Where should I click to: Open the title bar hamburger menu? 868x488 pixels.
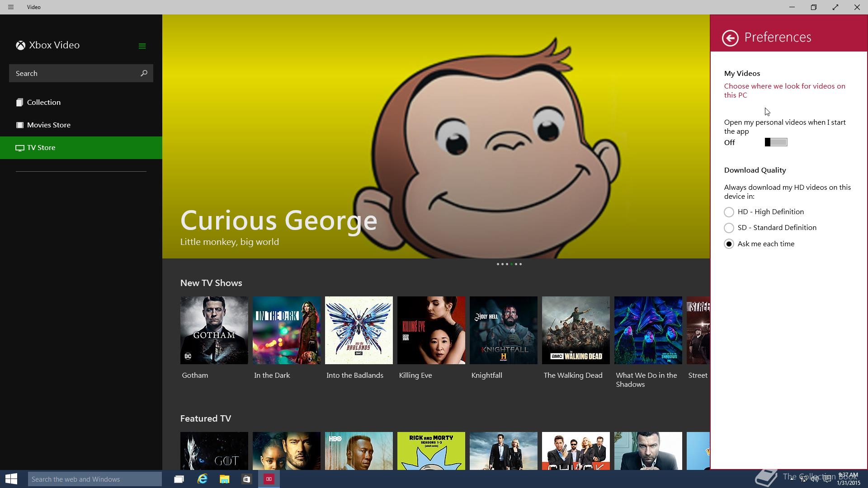[11, 7]
